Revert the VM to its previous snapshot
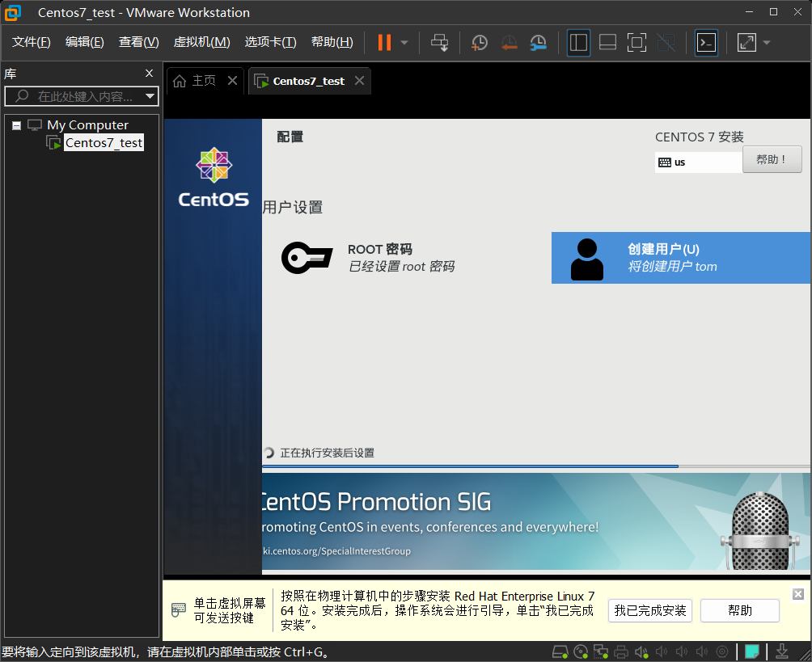 click(x=509, y=43)
